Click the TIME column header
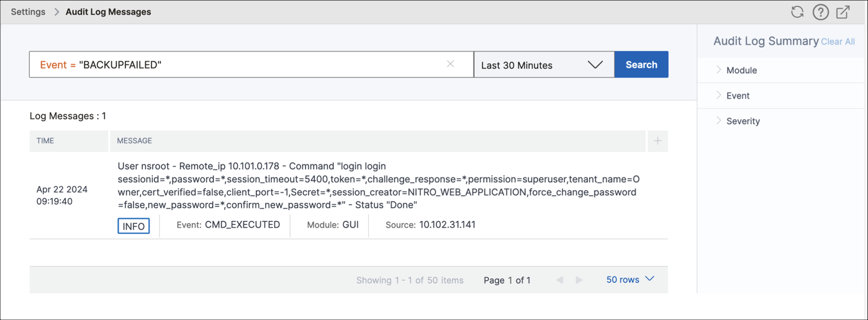Image resolution: width=868 pixels, height=320 pixels. click(x=69, y=141)
